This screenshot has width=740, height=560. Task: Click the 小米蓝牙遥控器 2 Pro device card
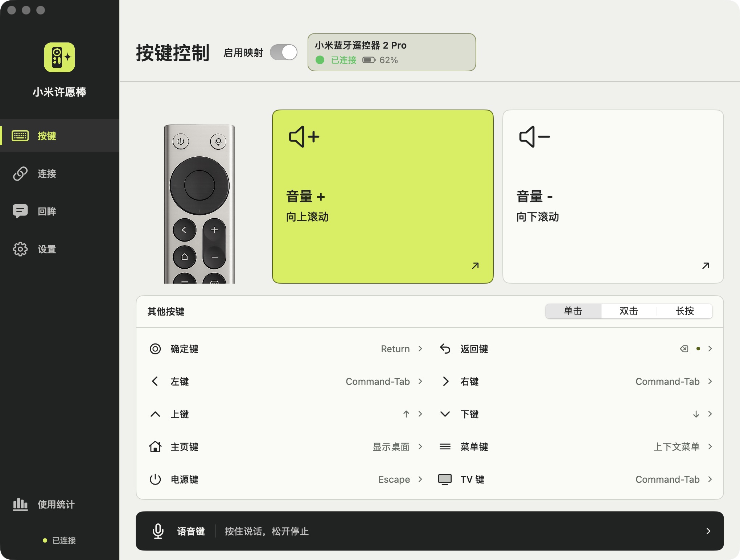[392, 52]
